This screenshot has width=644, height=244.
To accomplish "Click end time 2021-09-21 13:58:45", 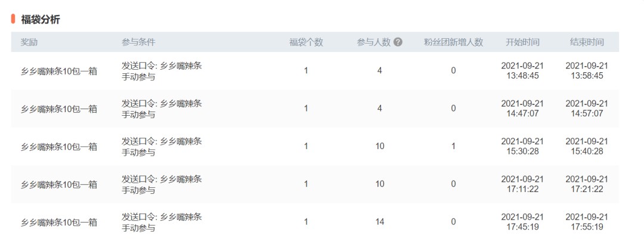I will 587,70.
